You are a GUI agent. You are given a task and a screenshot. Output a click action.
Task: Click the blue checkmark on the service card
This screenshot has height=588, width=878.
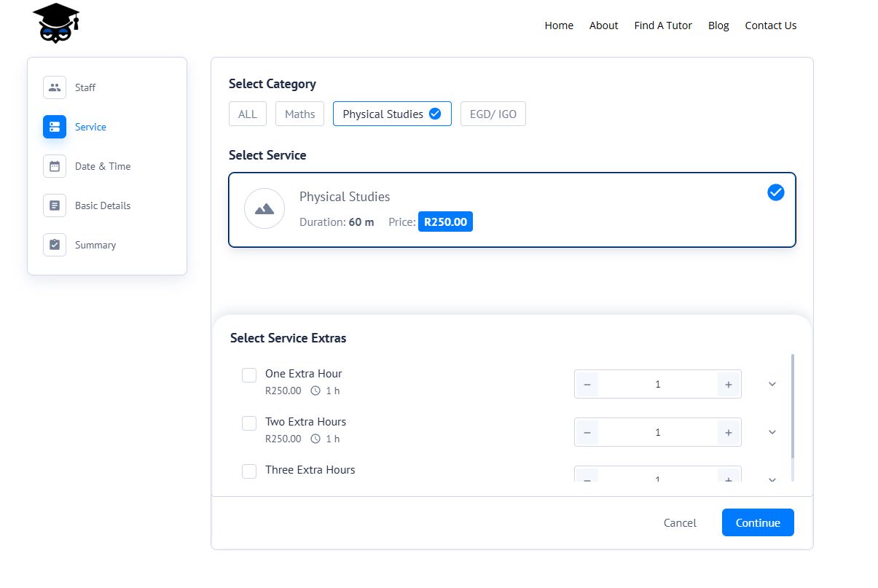(776, 192)
